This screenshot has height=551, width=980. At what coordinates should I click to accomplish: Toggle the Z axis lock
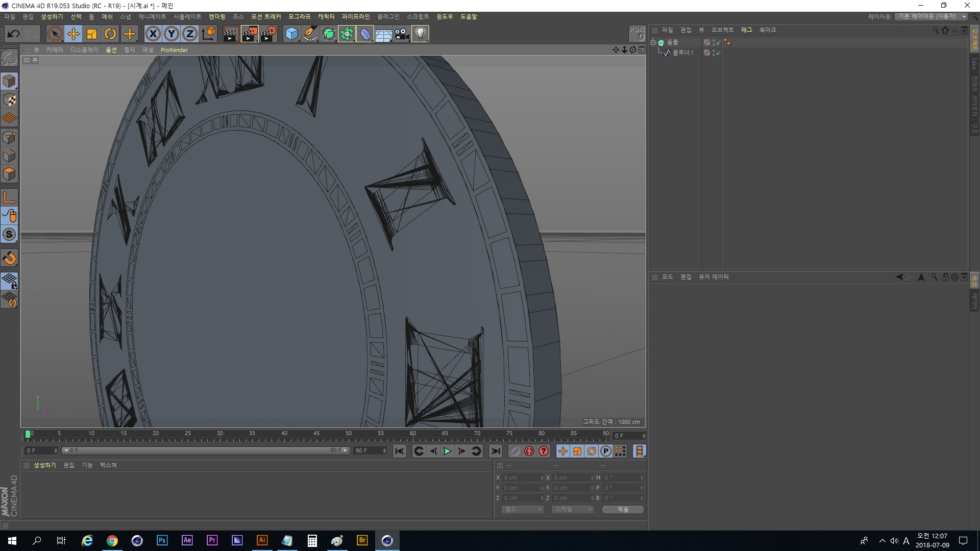click(190, 34)
